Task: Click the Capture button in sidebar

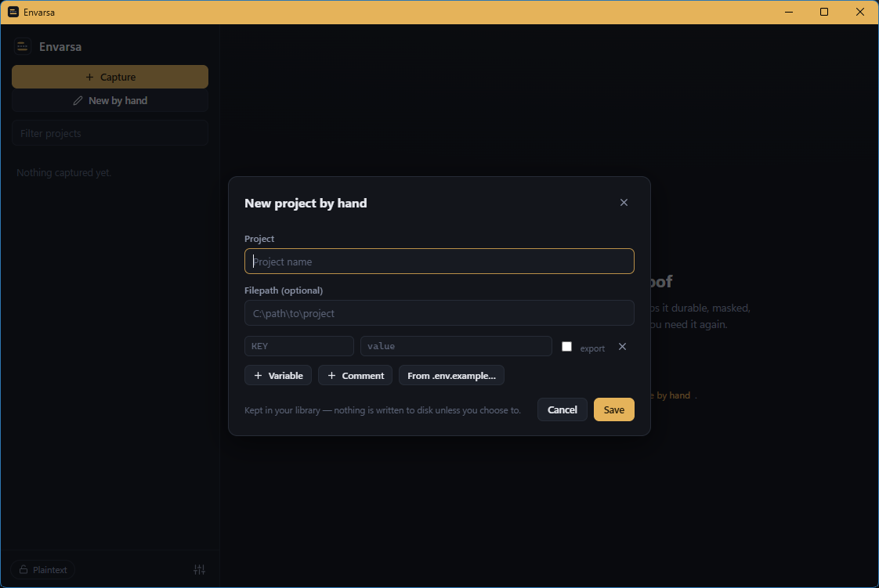Action: pyautogui.click(x=110, y=77)
